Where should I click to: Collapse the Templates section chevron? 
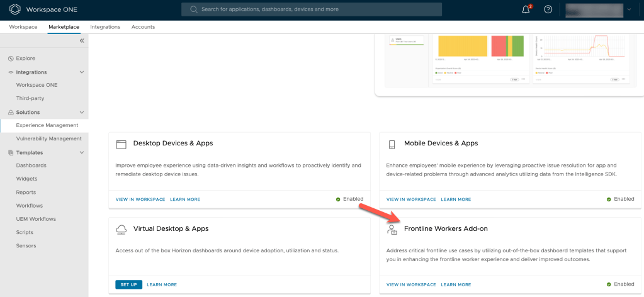tap(81, 152)
